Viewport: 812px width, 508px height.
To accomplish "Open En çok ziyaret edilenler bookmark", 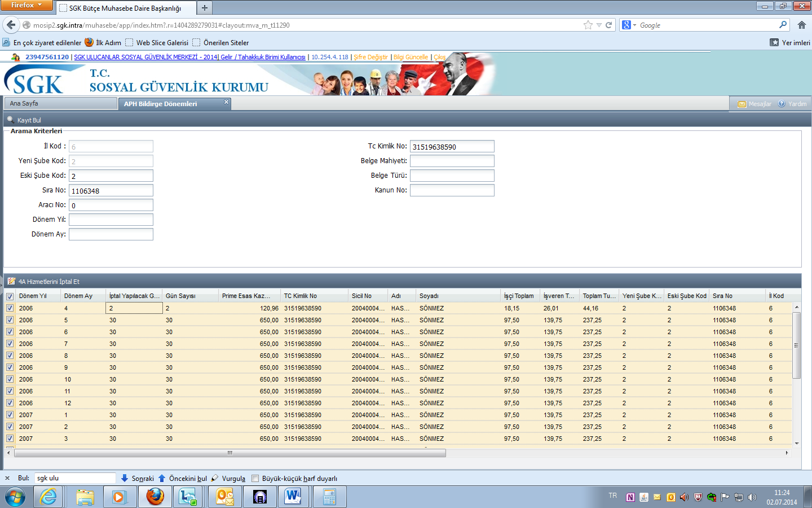I will click(x=42, y=42).
